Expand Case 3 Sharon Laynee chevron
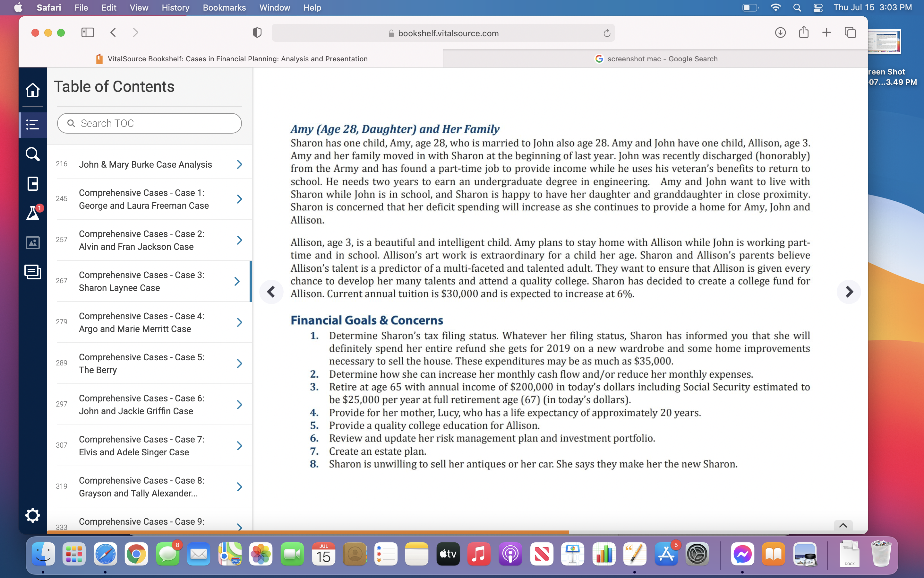Image resolution: width=924 pixels, height=578 pixels. pyautogui.click(x=237, y=281)
